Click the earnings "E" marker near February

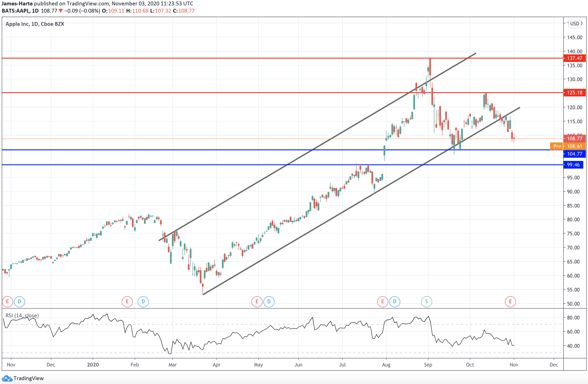click(127, 302)
